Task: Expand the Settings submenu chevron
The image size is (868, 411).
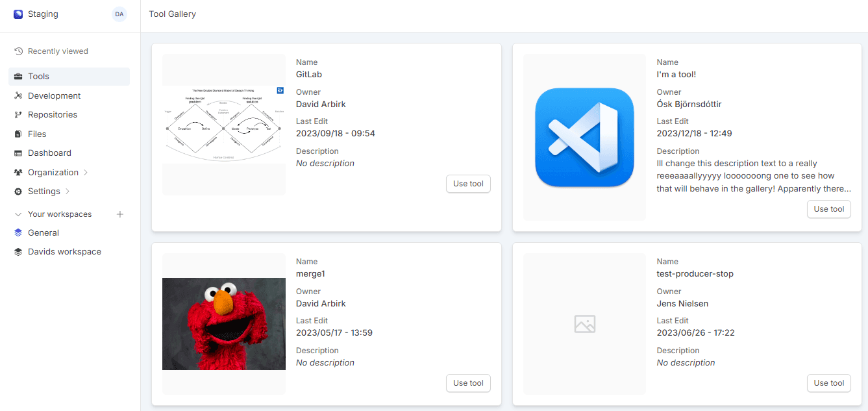Action: point(68,192)
